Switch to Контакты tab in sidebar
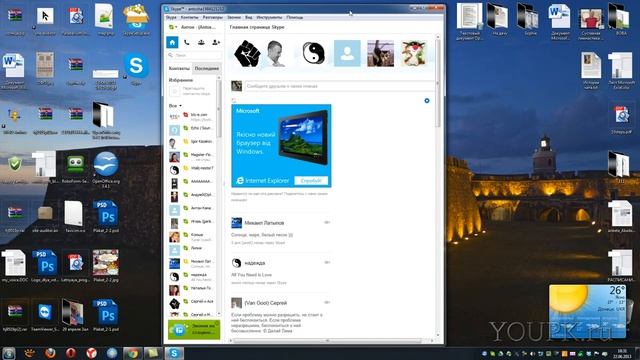This screenshot has width=640, height=360. tap(179, 69)
